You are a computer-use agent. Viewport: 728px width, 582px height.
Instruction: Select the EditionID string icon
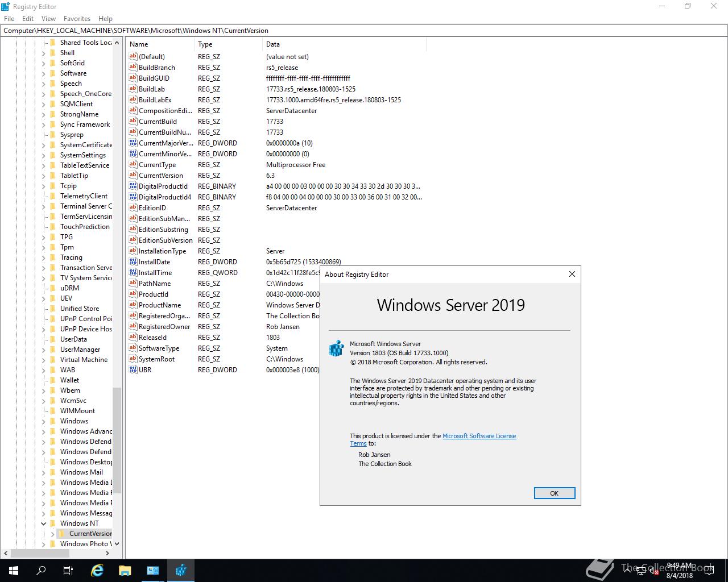pos(133,207)
